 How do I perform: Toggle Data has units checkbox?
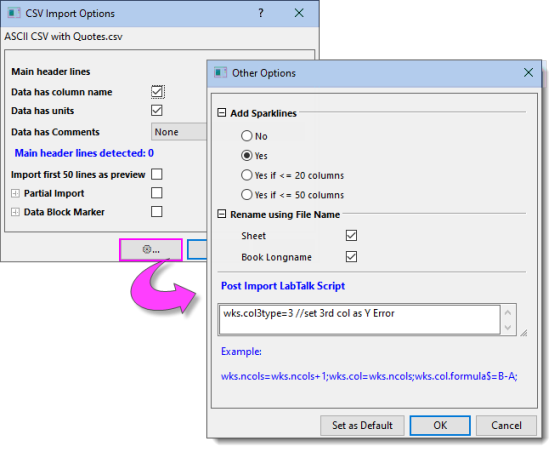coord(157,110)
